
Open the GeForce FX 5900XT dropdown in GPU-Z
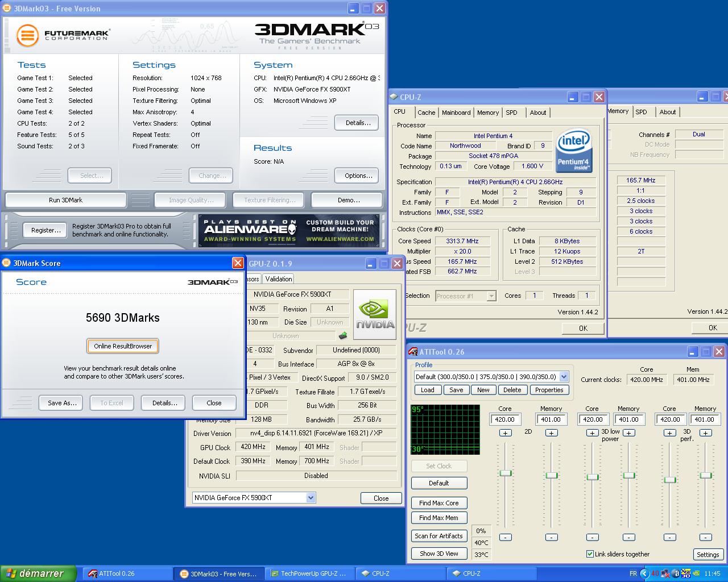pyautogui.click(x=311, y=498)
